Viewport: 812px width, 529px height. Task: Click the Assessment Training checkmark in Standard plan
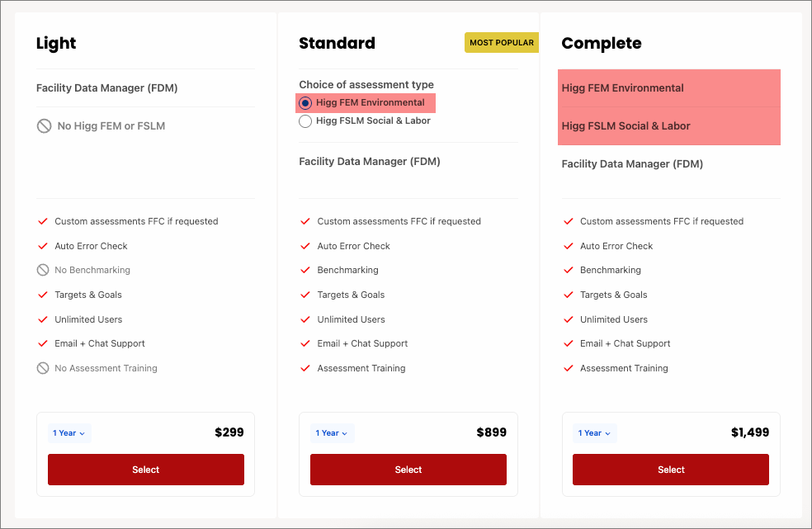coord(305,368)
